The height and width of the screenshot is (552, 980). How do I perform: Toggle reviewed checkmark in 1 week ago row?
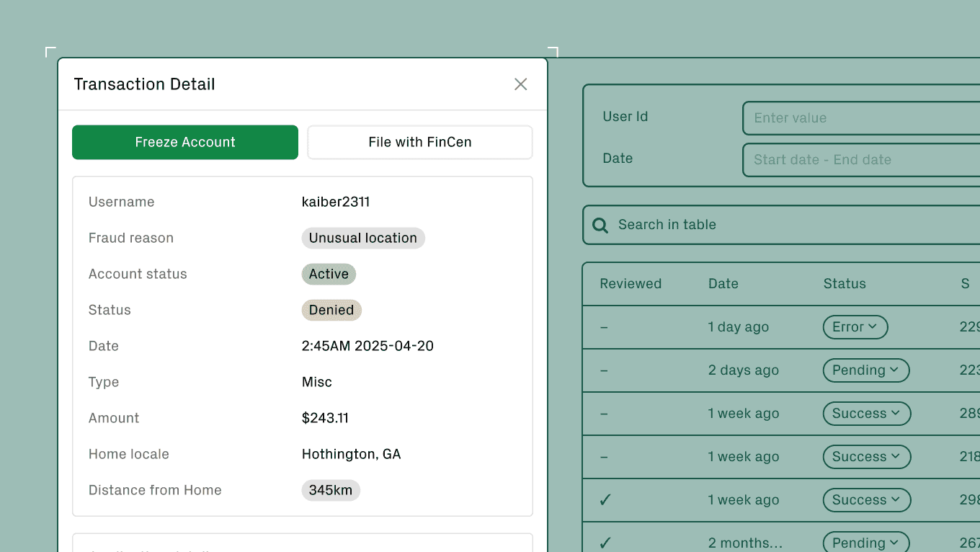click(605, 500)
